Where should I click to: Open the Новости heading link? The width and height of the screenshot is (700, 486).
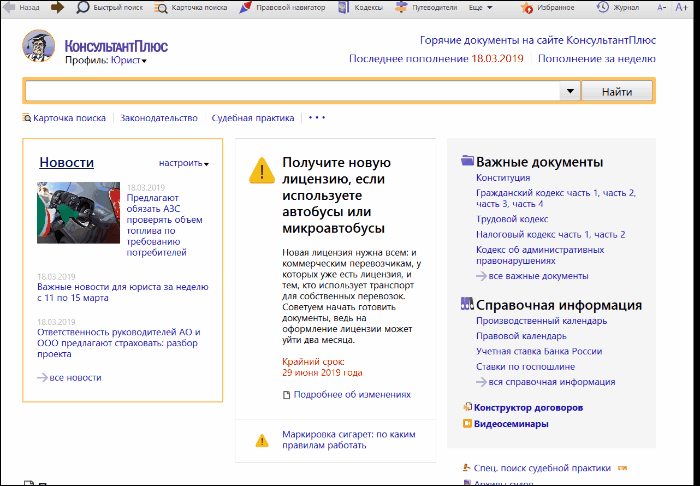pyautogui.click(x=67, y=162)
